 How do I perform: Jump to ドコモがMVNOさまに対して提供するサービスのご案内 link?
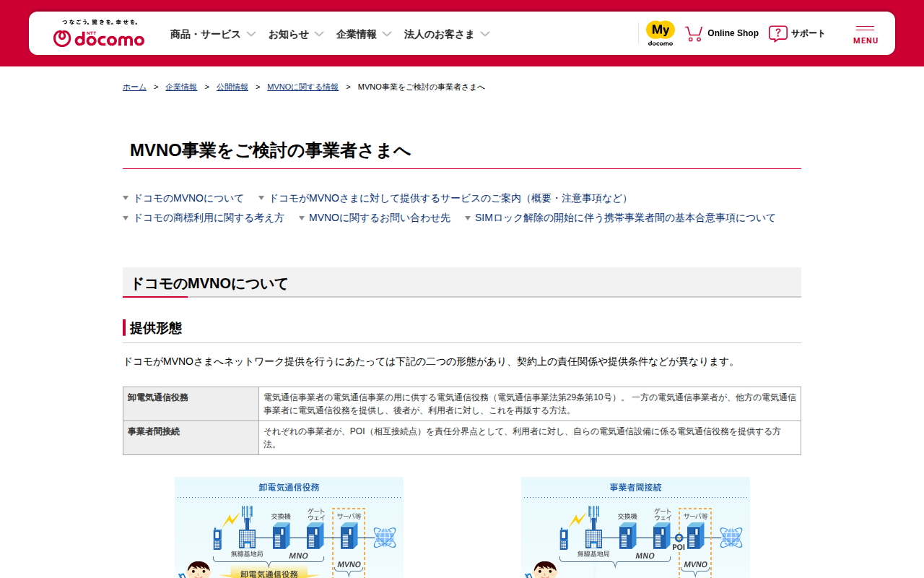[x=450, y=198]
